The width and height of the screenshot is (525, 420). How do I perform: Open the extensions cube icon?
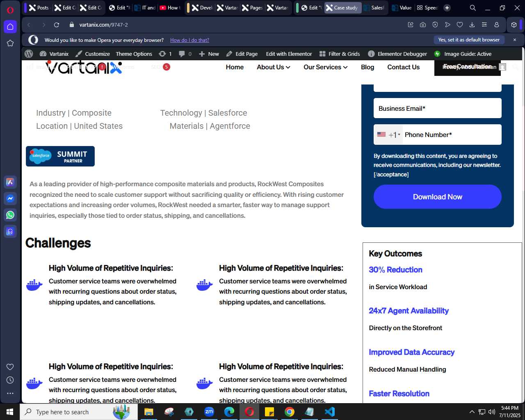(514, 25)
